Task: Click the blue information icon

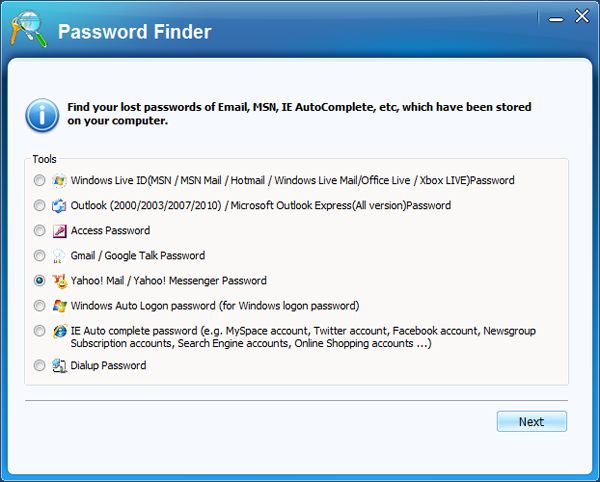Action: (42, 115)
